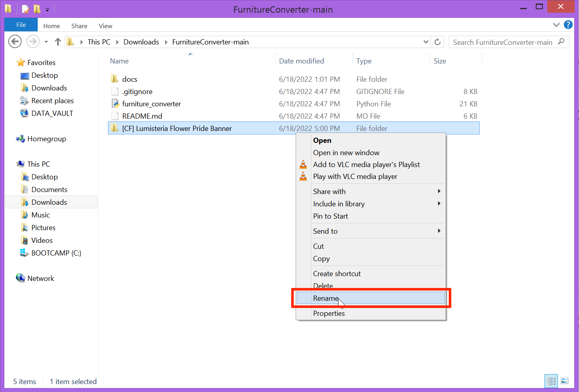Click the Properties checkmark icon in title bar
579x392 pixels.
25,8
